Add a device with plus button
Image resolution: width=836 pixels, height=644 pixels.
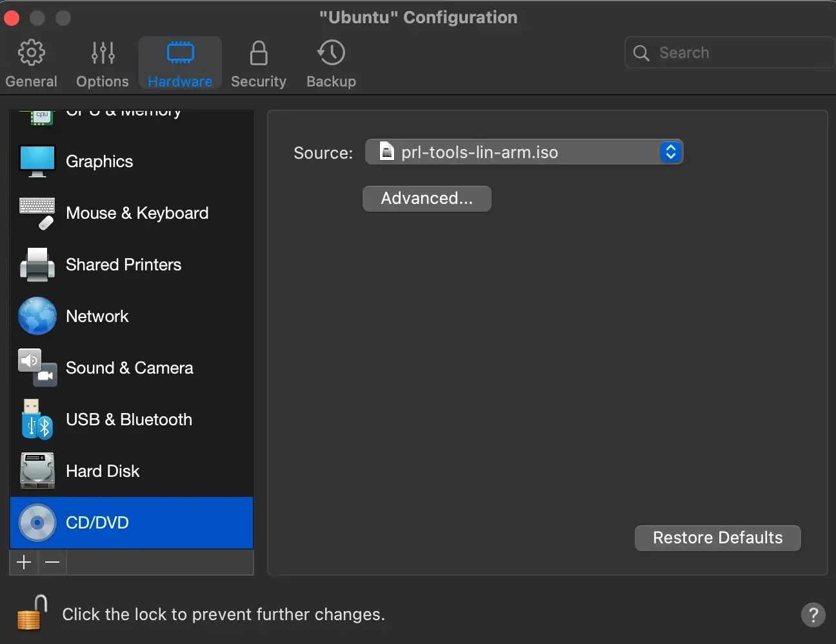pyautogui.click(x=24, y=562)
